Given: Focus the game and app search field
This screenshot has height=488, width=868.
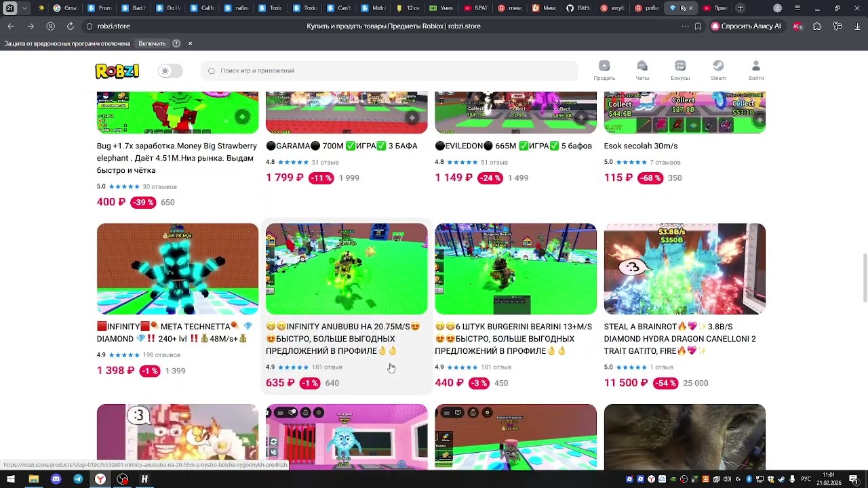Looking at the screenshot, I should pos(389,70).
